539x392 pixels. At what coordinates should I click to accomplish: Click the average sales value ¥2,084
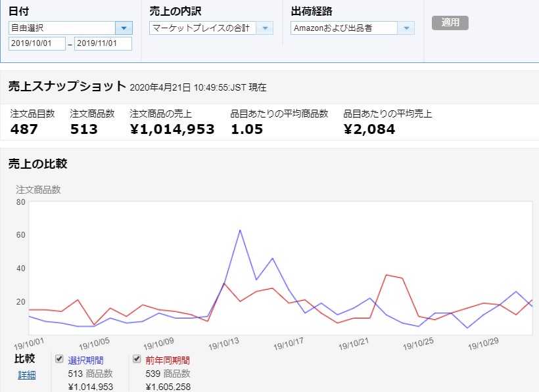(x=369, y=129)
